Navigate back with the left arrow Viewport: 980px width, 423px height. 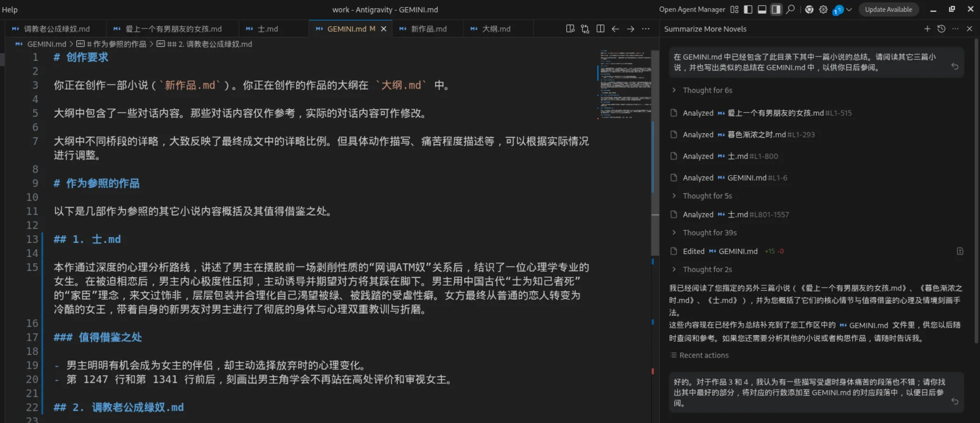click(x=615, y=29)
